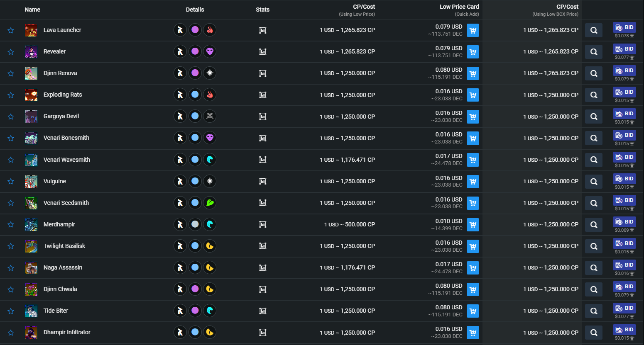Click the magnifier search icon for Exploding Rats
Screen dimensions: 644x345
click(x=594, y=95)
